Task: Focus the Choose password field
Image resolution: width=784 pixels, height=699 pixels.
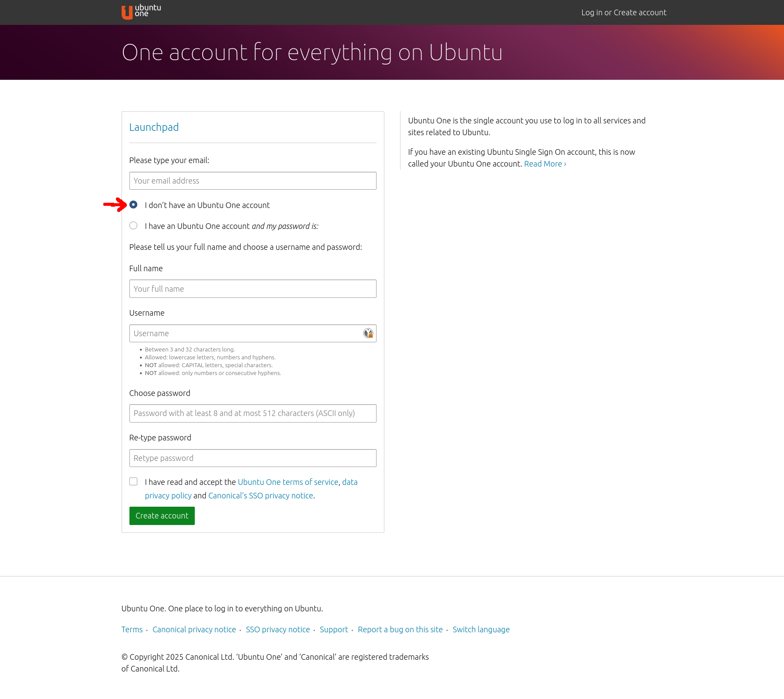Action: click(x=252, y=413)
